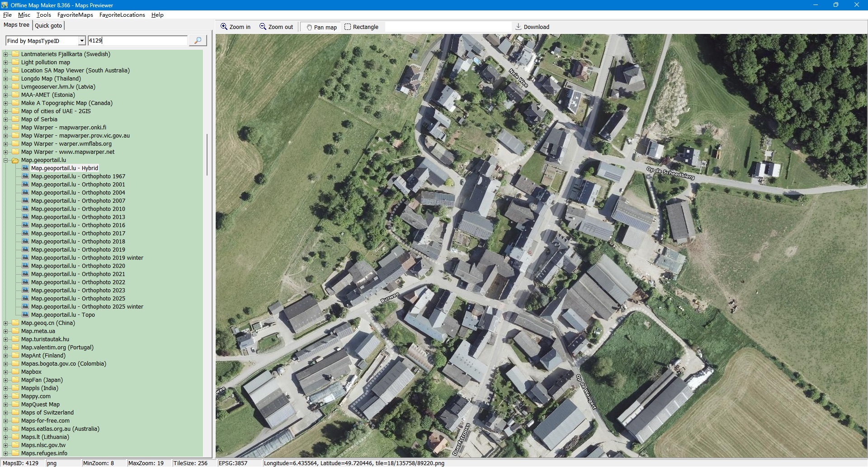Select the Pan map hand tool

(x=309, y=27)
